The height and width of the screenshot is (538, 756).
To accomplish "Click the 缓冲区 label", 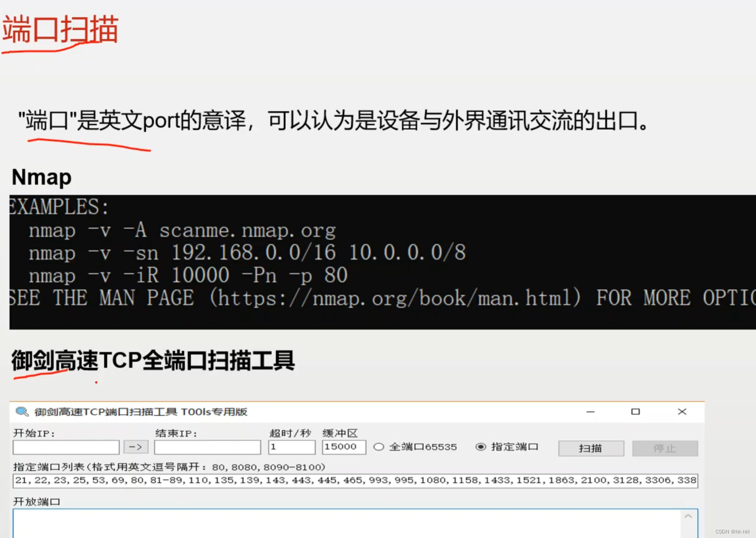I will tap(340, 433).
